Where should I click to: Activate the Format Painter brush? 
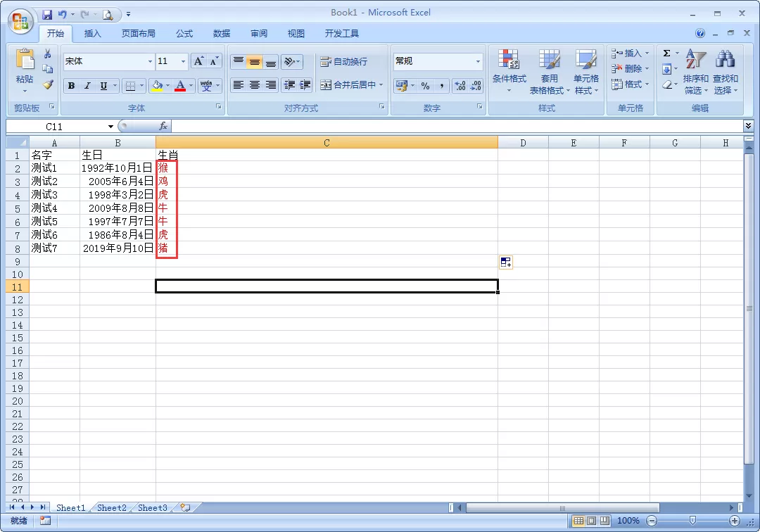click(x=48, y=84)
